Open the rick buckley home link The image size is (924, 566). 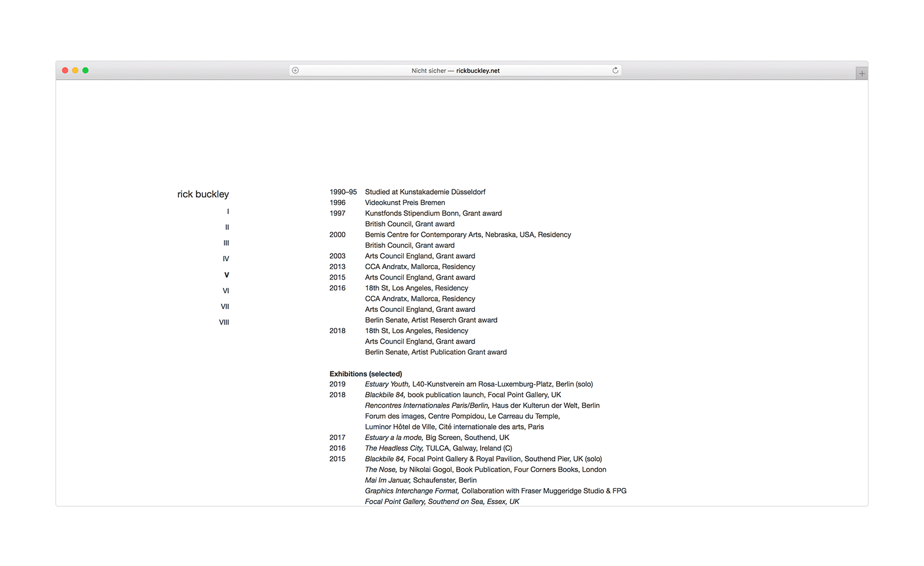203,194
